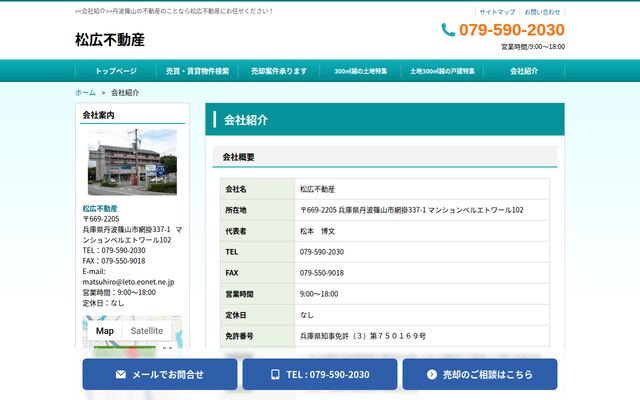Click the 会社概要 section heading
Viewport: 640px width, 400px height.
coord(238,157)
